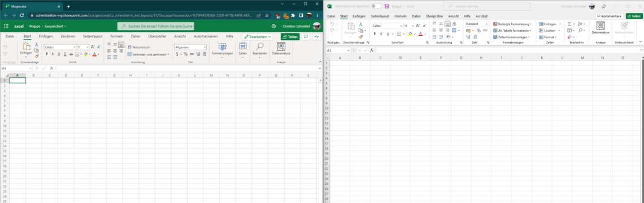
Task: Click search box in Excel web header
Action: pos(156,26)
